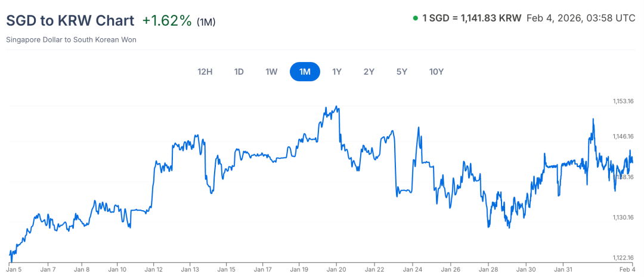Click the Jan 20 x-axis date label
The height and width of the screenshot is (277, 644).
(337, 269)
